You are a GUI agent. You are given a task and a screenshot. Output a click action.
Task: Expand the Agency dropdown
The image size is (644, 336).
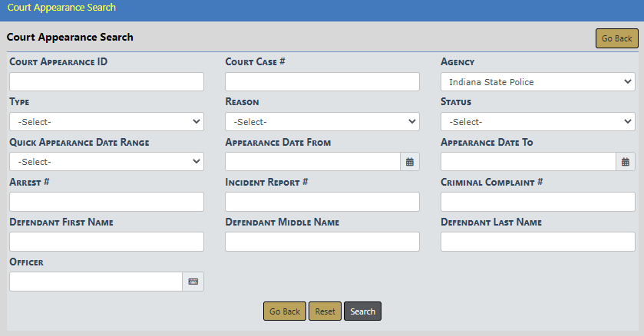537,82
